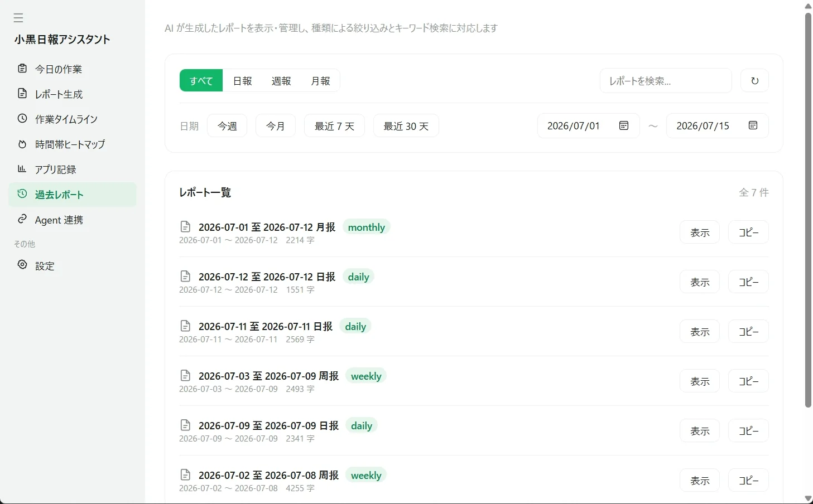
Task: Click 表示 for the 2026-07-09 日报
Action: (x=700, y=431)
